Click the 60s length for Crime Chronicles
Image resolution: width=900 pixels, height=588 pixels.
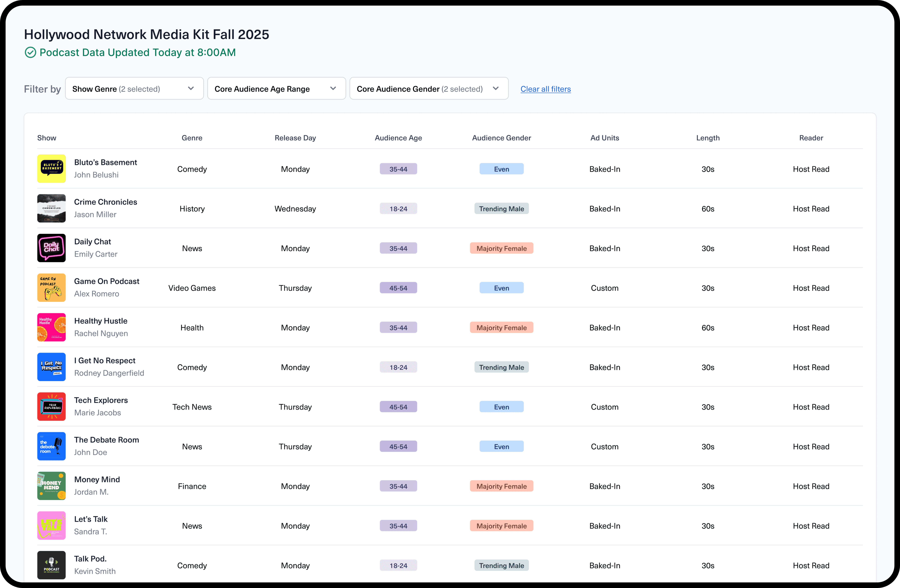[x=708, y=209]
